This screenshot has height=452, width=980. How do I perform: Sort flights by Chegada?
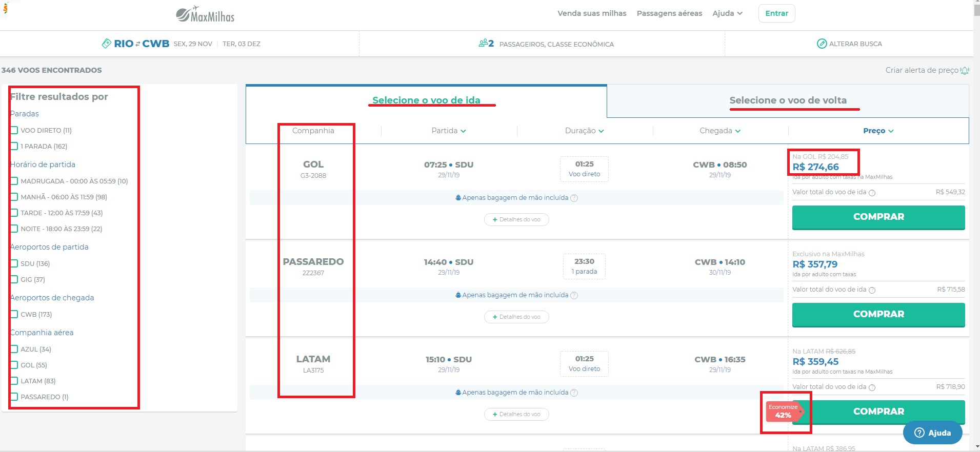pos(720,131)
